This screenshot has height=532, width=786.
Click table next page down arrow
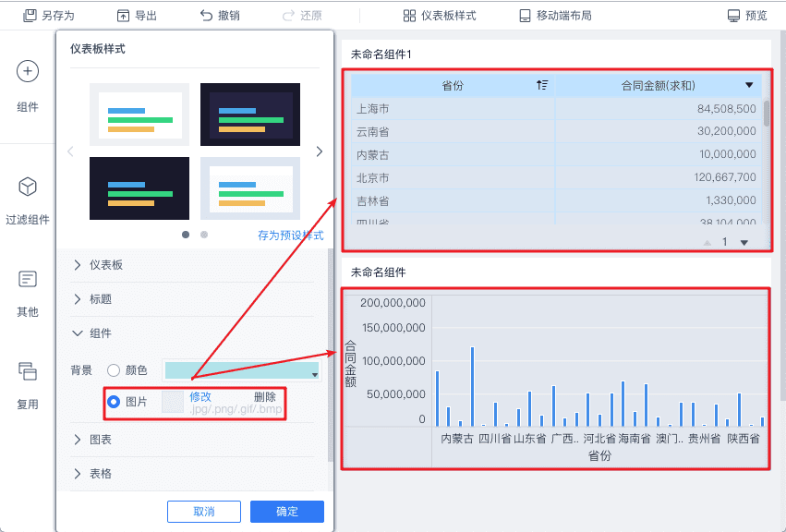tap(744, 243)
